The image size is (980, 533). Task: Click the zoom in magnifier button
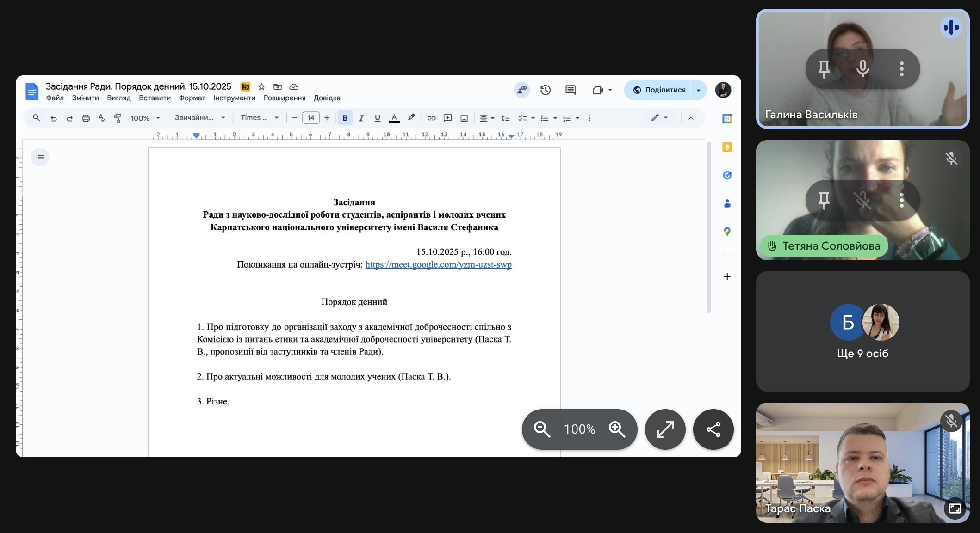(617, 429)
